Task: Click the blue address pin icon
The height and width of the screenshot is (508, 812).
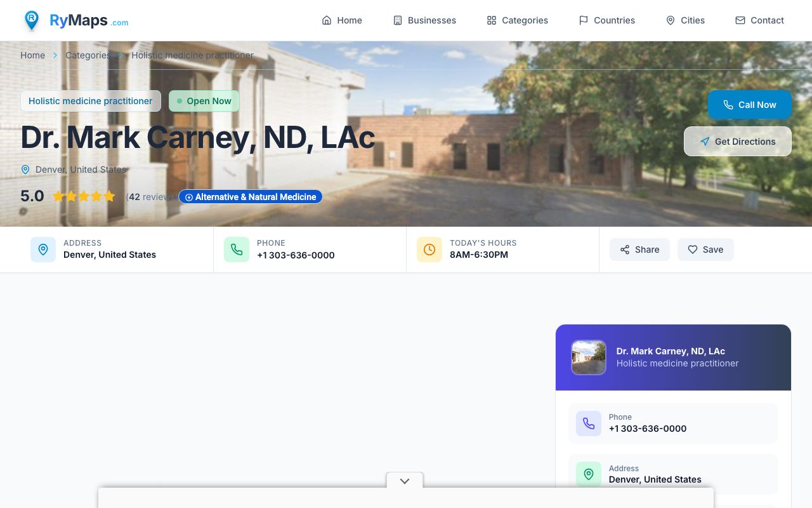Action: click(x=43, y=250)
